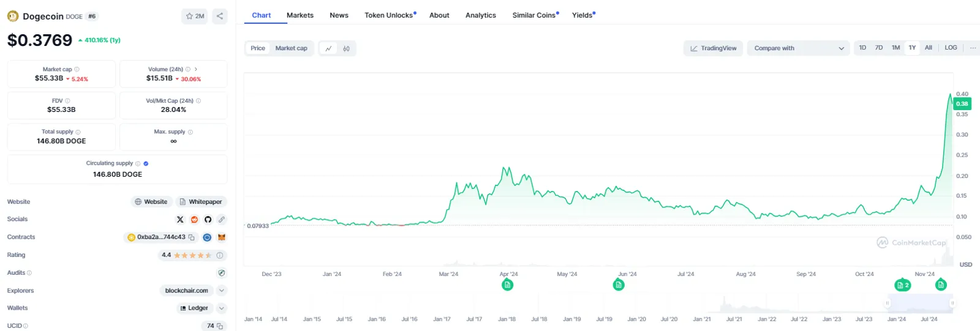Open the TradingView chart button

coord(713,48)
